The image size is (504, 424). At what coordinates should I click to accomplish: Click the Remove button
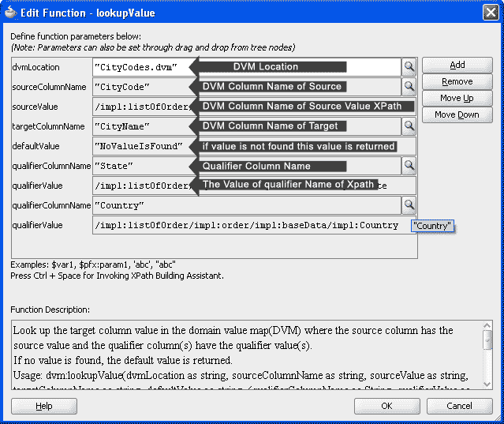pos(457,81)
